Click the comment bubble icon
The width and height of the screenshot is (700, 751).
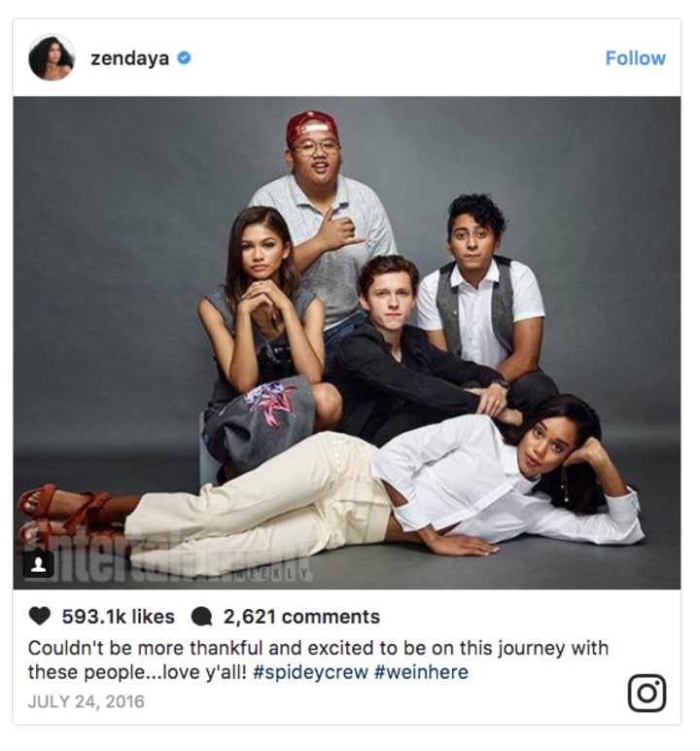click(x=201, y=617)
